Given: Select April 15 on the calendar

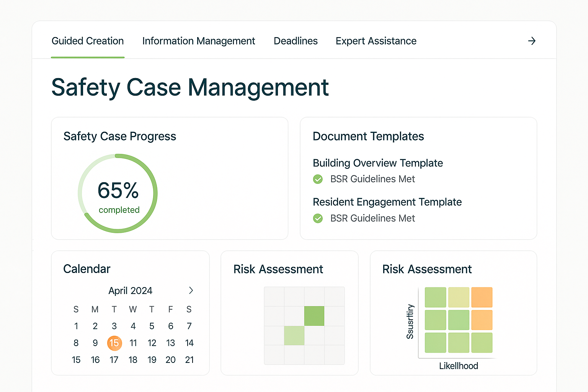Looking at the screenshot, I should [114, 343].
